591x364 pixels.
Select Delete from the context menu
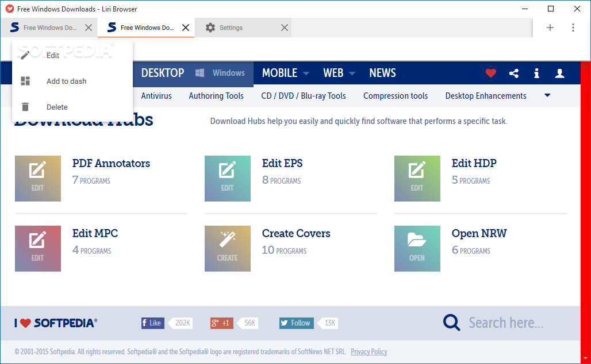[x=72, y=107]
